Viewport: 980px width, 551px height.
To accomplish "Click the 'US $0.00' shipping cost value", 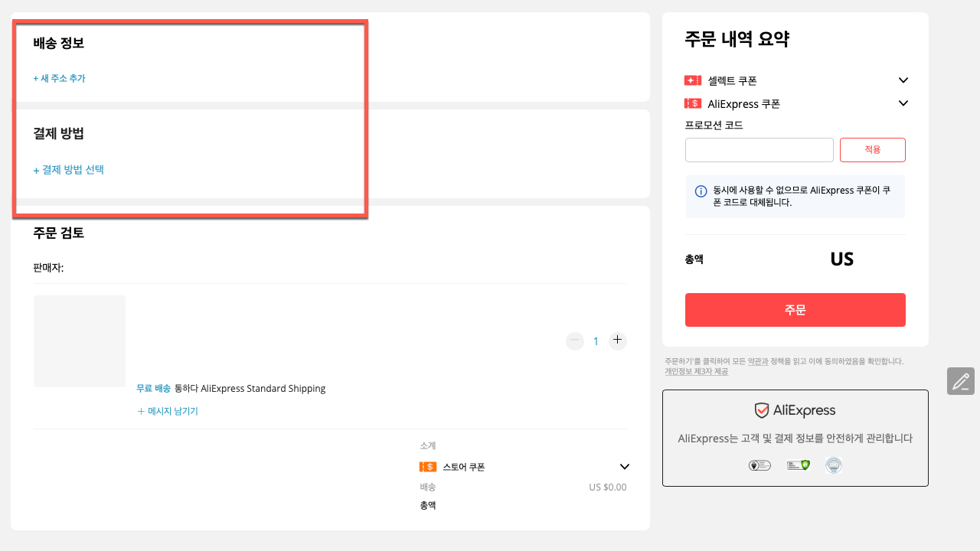I will coord(608,487).
